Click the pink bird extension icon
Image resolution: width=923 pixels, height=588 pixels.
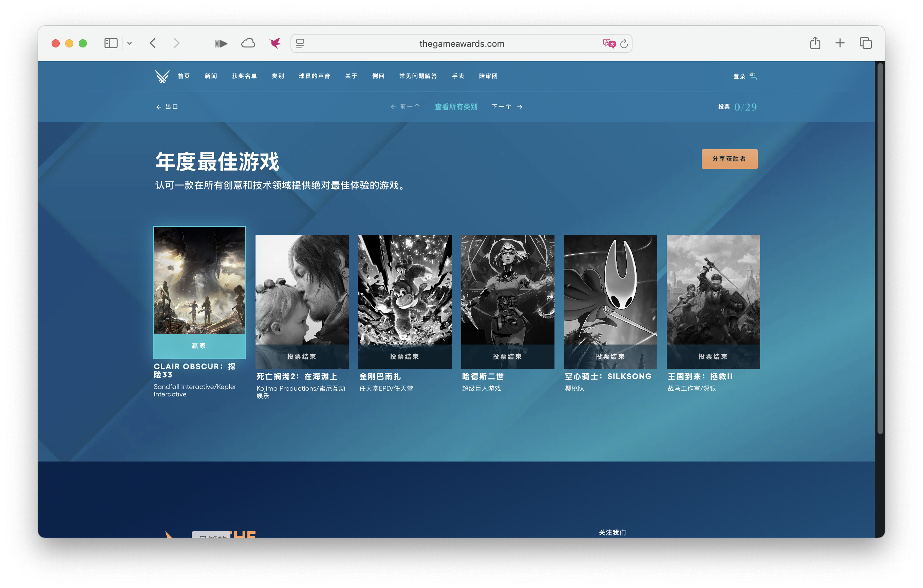point(275,43)
